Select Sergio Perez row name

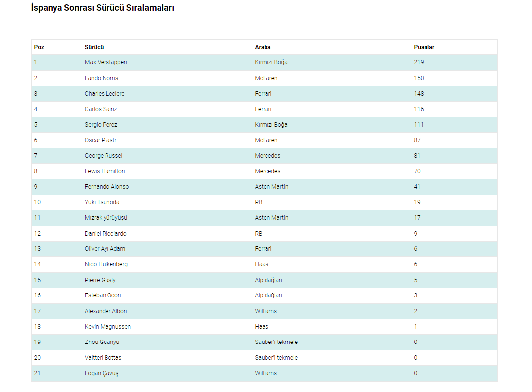tap(101, 125)
